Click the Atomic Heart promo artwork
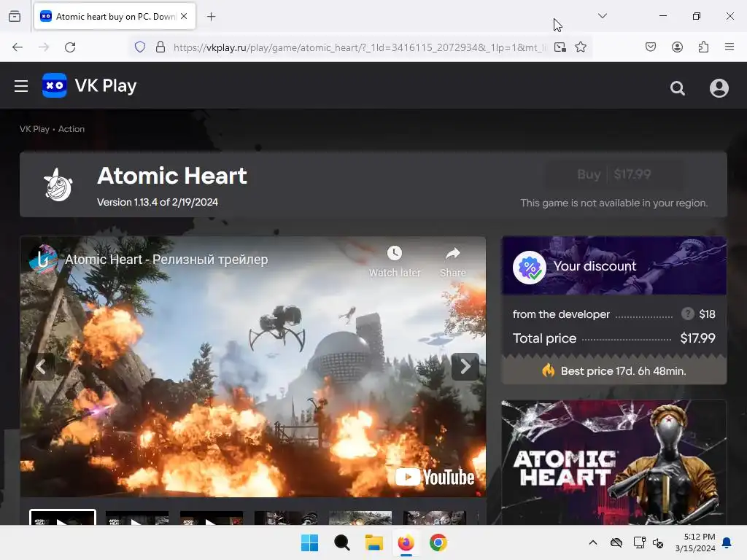Viewport: 747px width, 560px height. click(x=614, y=462)
